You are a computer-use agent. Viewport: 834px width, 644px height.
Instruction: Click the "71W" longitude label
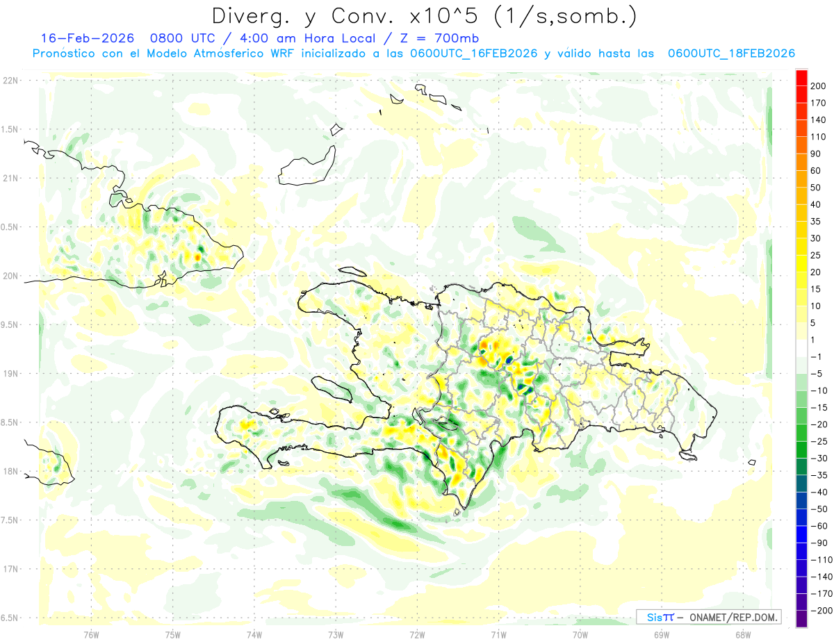(x=498, y=635)
